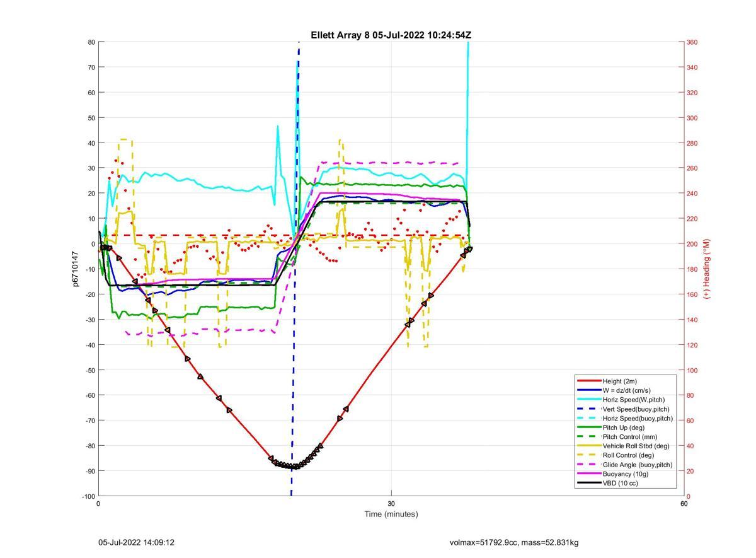Select the '-70' left axis tick label

[89, 421]
